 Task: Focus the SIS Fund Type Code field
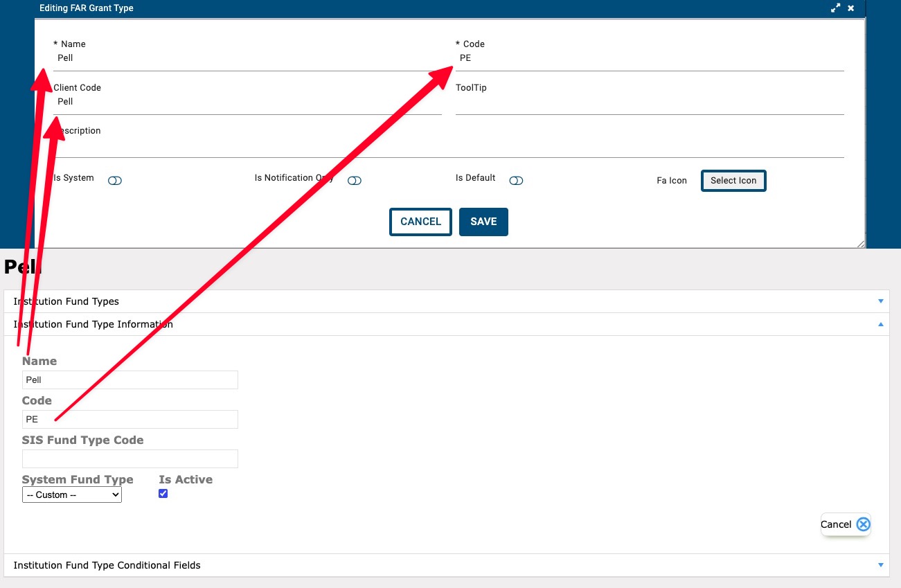[x=130, y=458]
